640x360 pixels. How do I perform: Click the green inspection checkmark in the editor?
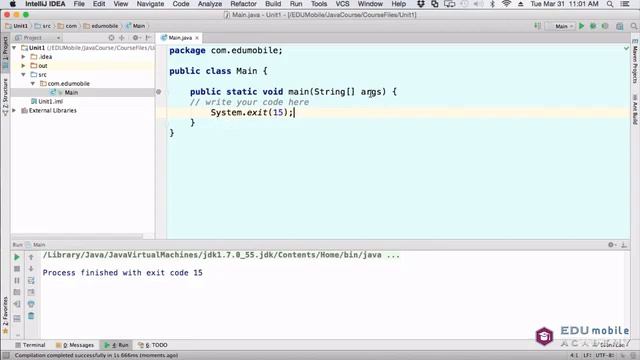(x=626, y=49)
